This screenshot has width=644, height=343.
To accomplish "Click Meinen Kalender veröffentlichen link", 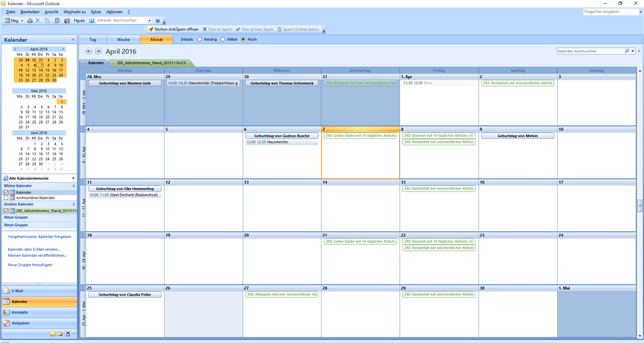I will tap(37, 255).
